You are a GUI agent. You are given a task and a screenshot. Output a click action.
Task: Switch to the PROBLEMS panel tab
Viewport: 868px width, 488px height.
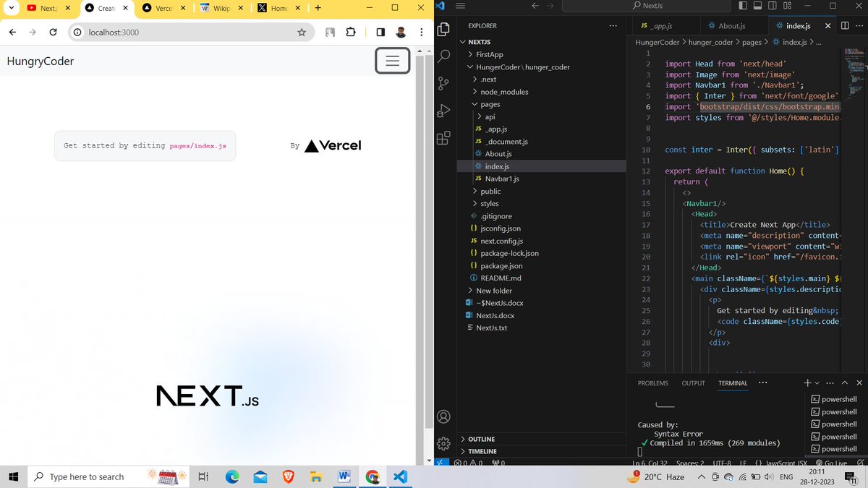[652, 383]
